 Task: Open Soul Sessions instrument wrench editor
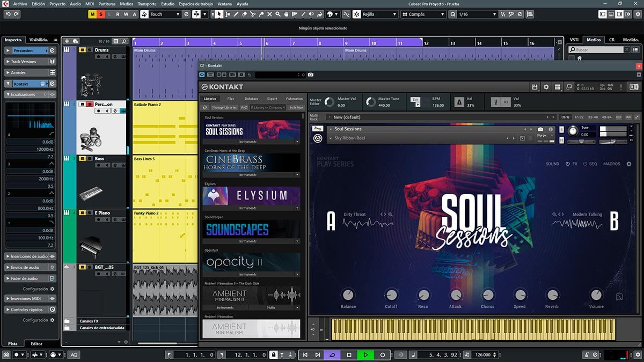pyautogui.click(x=318, y=129)
